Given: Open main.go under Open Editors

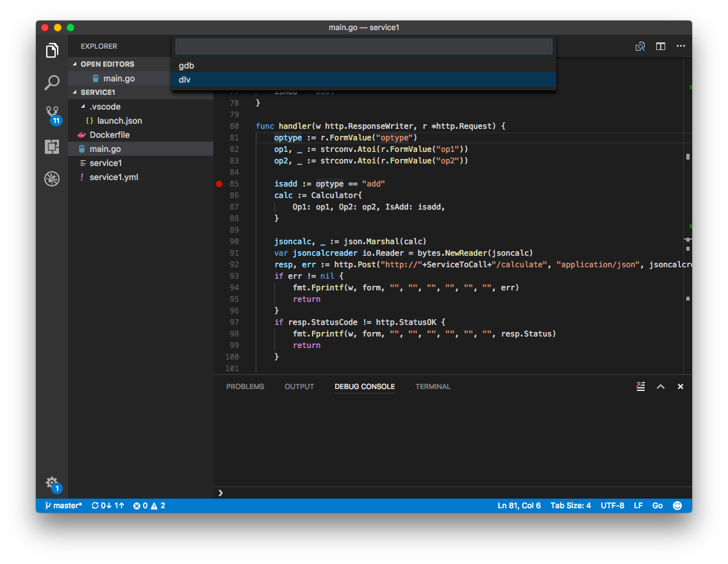Looking at the screenshot, I should 119,78.
